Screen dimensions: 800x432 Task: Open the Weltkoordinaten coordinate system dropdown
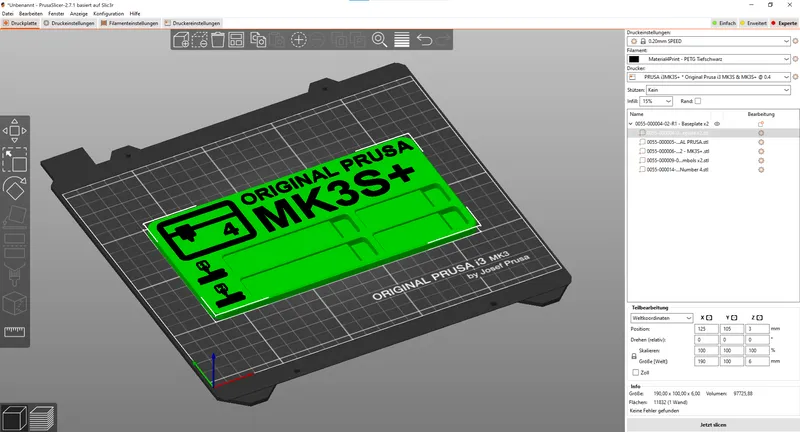[661, 318]
